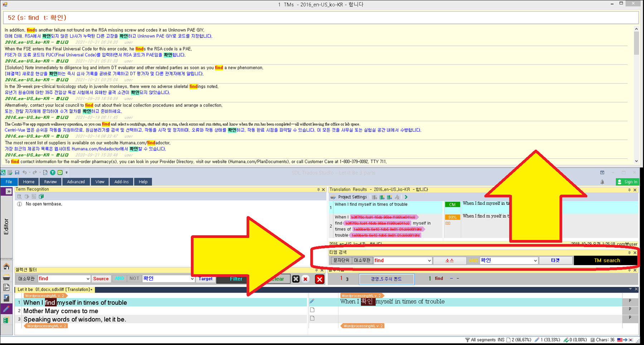
Task: Toggle 문자단위 option in TM search panel
Action: (341, 260)
